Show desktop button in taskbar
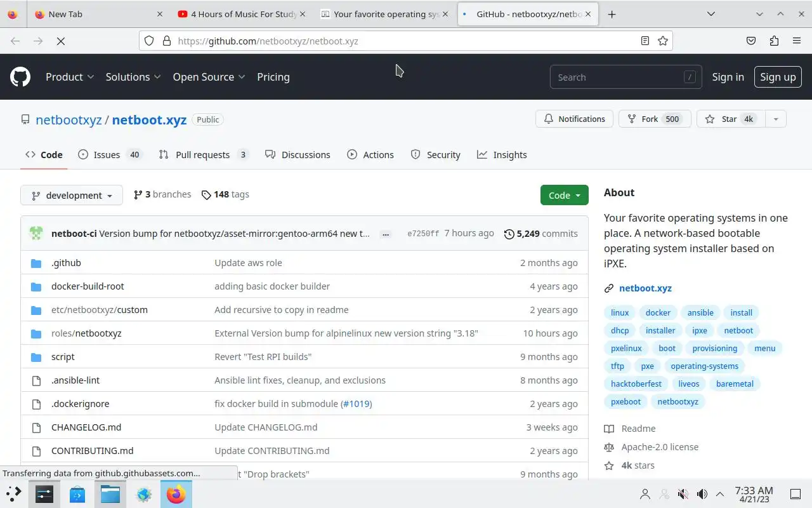 (x=796, y=494)
